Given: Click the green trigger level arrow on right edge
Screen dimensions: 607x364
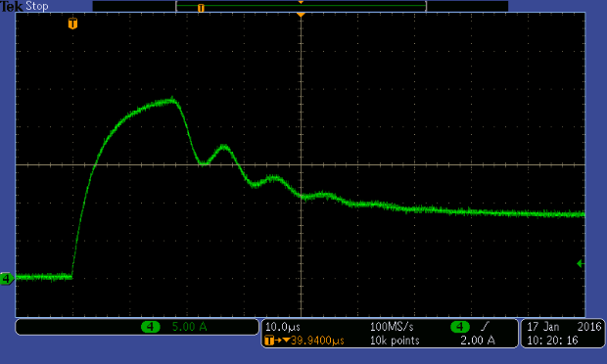Looking at the screenshot, I should 581,264.
